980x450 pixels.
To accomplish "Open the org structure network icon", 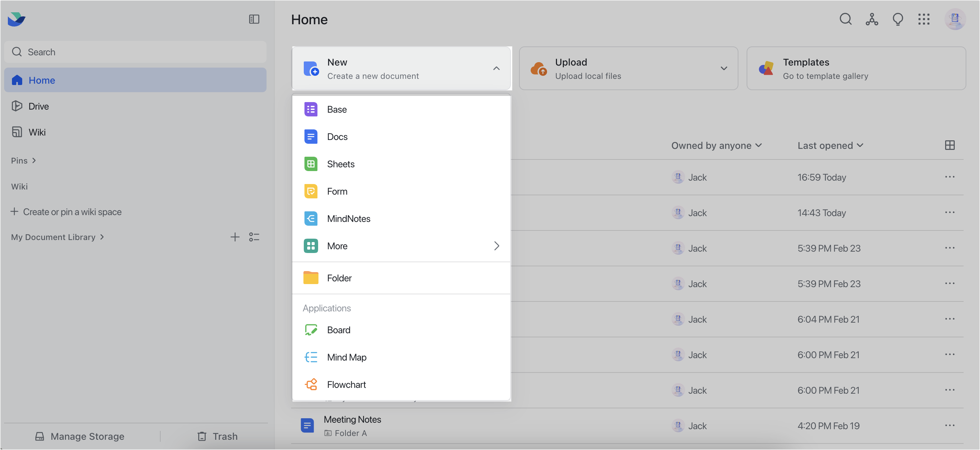I will [872, 19].
